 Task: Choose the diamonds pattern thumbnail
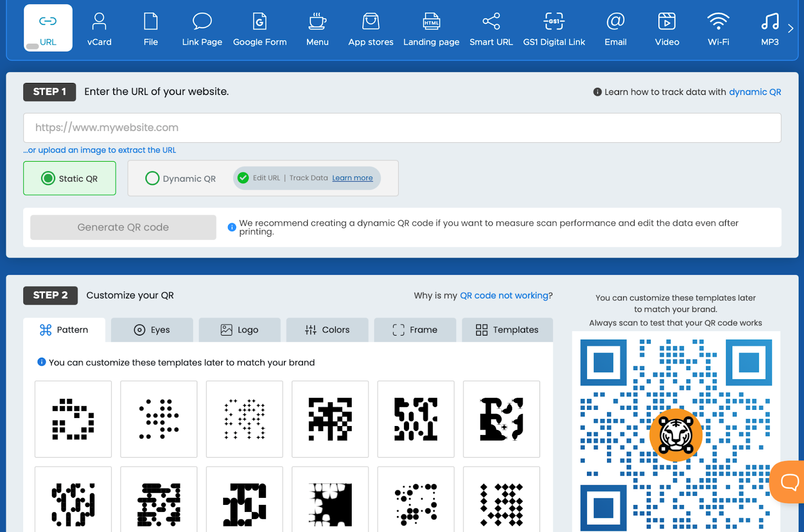[501, 499]
